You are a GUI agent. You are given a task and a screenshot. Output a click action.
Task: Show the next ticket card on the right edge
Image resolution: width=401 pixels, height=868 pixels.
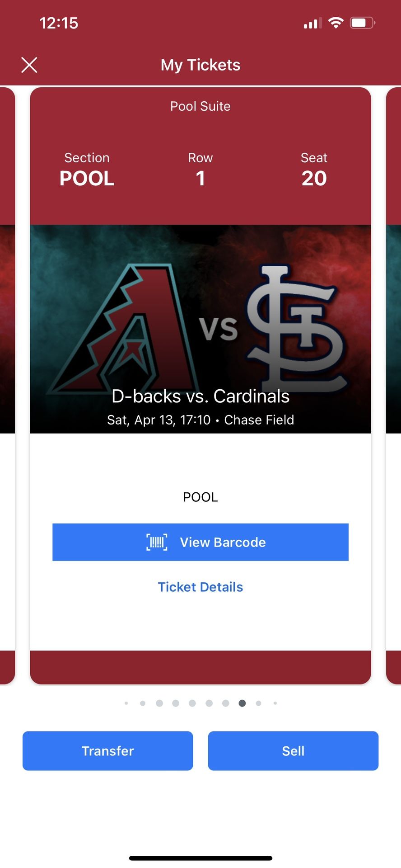tap(393, 384)
